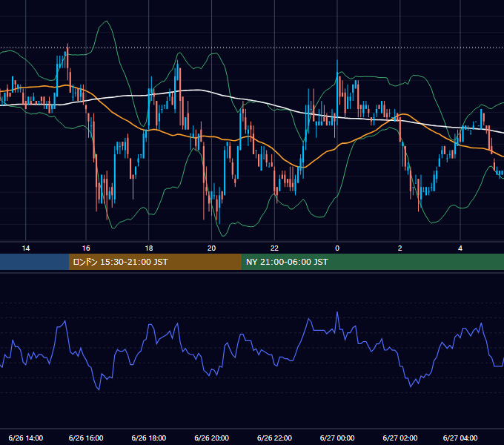Click the 0 hour axis label

(337, 248)
